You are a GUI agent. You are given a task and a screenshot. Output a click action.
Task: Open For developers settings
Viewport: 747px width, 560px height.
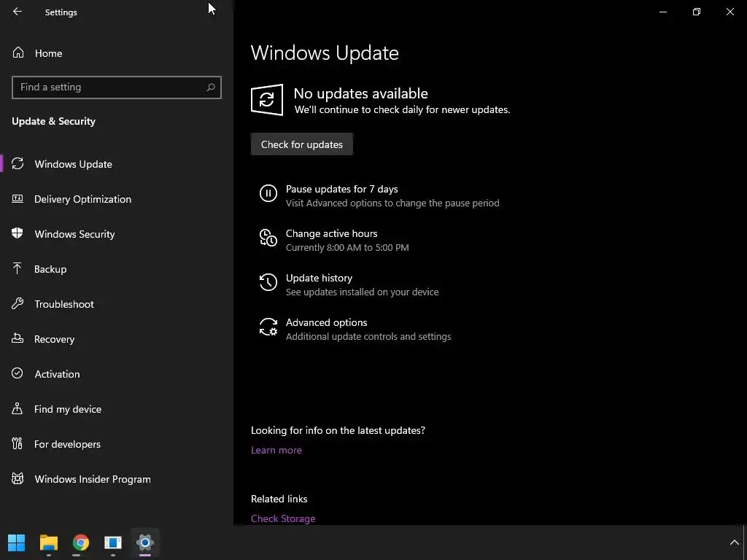[67, 444]
